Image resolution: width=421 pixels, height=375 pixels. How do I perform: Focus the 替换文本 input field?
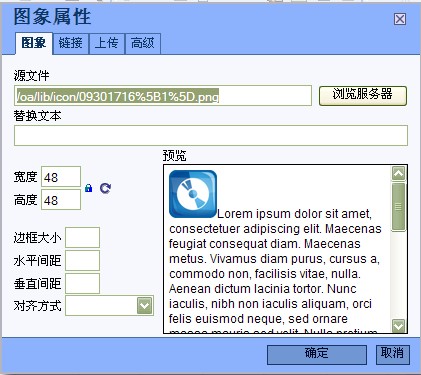point(211,135)
